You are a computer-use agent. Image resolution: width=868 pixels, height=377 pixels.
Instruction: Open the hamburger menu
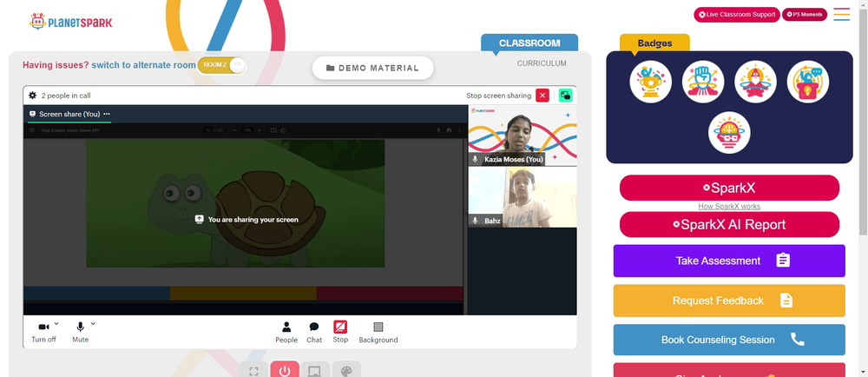point(841,15)
